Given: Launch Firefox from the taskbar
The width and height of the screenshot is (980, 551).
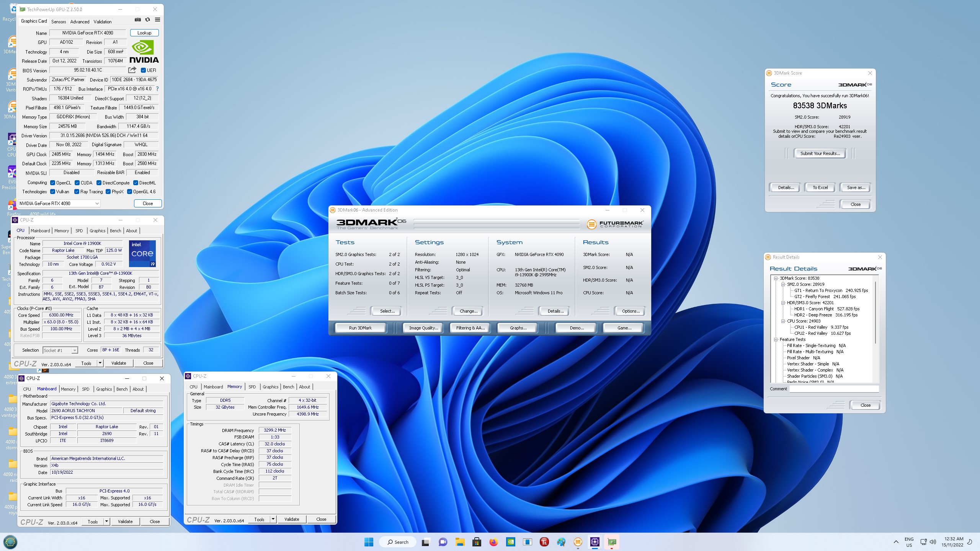Looking at the screenshot, I should pyautogui.click(x=493, y=542).
